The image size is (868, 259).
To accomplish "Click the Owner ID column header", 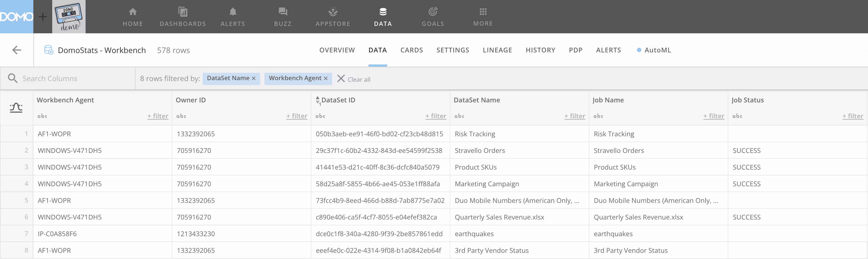I will click(191, 100).
